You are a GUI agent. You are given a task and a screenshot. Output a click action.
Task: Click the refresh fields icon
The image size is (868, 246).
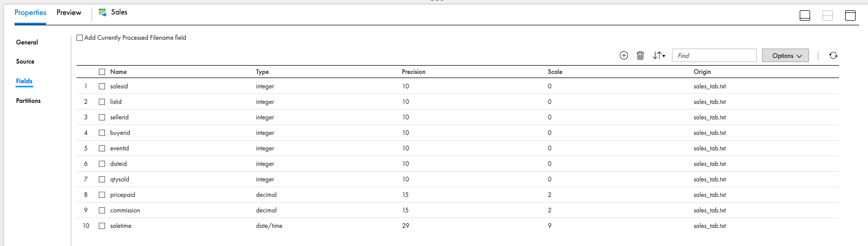coord(833,55)
